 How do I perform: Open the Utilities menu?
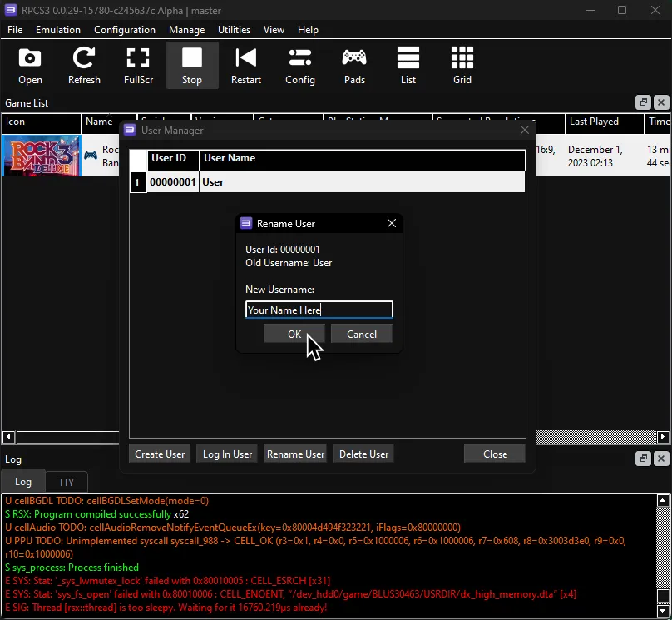coord(234,29)
